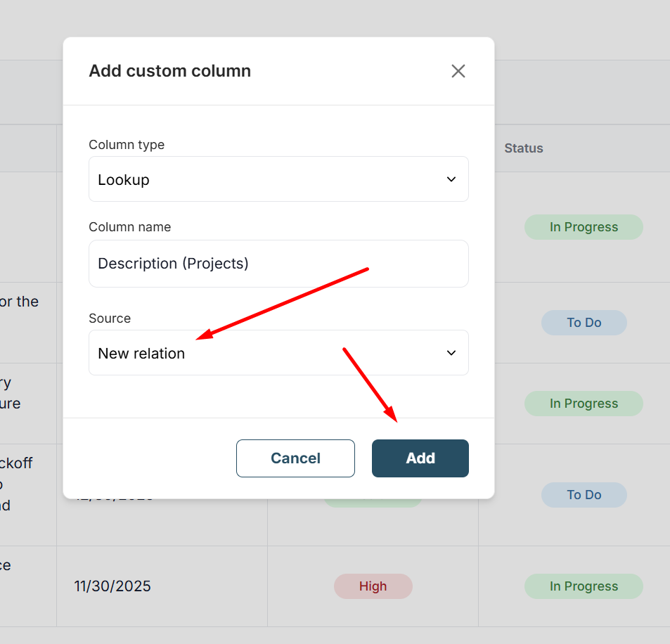The height and width of the screenshot is (644, 670).
Task: Expand the Column type chevron arrow
Action: (x=451, y=179)
